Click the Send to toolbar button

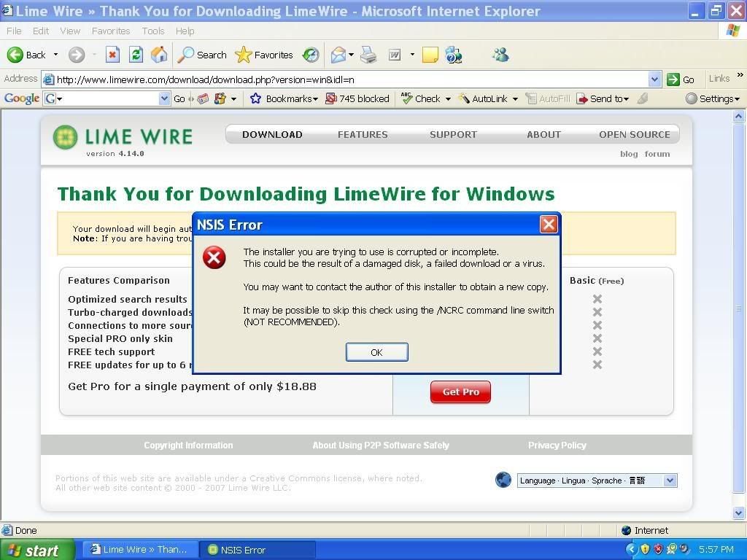click(x=603, y=98)
